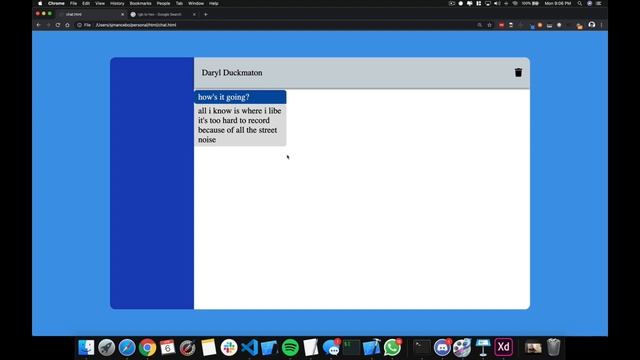Open the Bookmarks menu

[140, 3]
